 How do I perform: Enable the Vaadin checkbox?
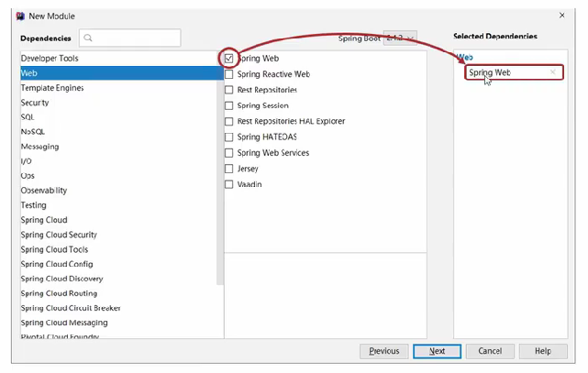228,184
